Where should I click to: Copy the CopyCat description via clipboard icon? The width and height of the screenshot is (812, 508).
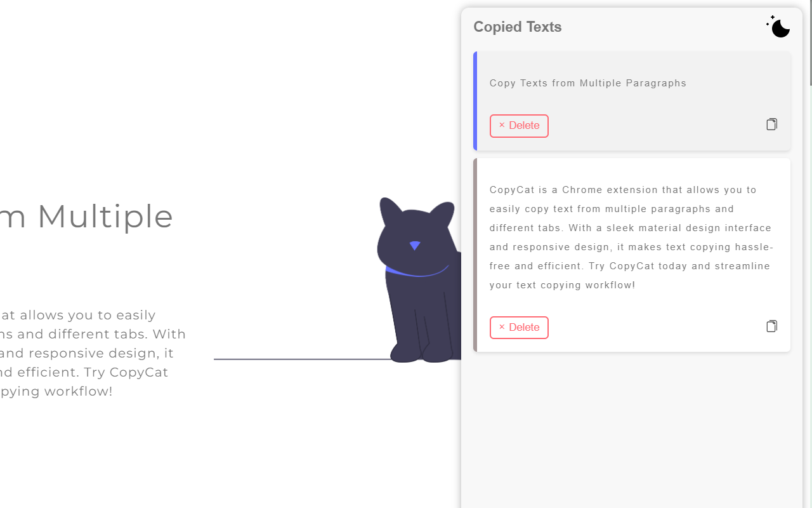click(x=771, y=326)
